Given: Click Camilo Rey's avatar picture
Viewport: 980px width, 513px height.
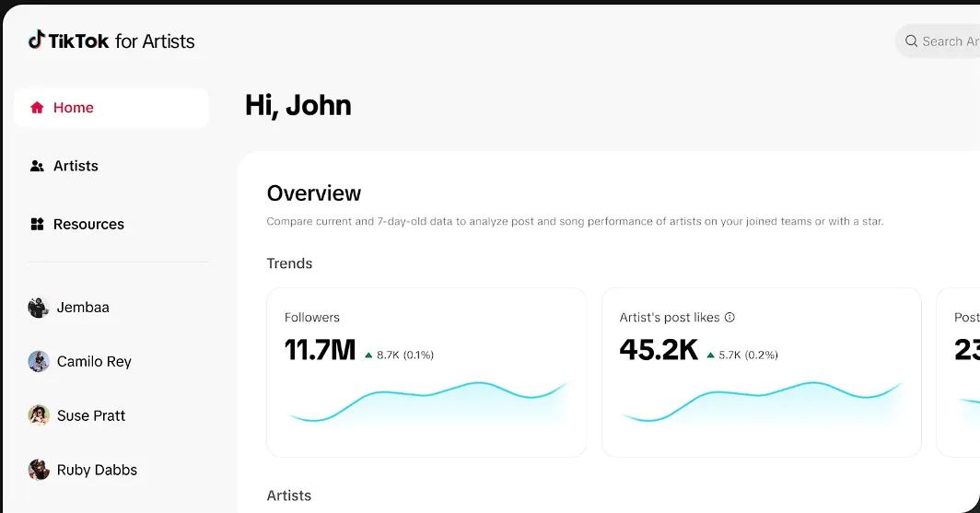Looking at the screenshot, I should (x=38, y=361).
